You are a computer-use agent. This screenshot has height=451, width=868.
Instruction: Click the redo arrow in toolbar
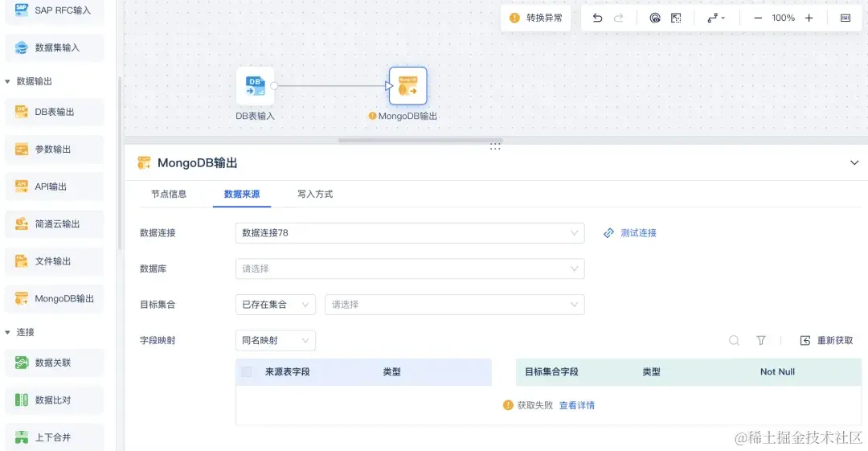coord(618,18)
